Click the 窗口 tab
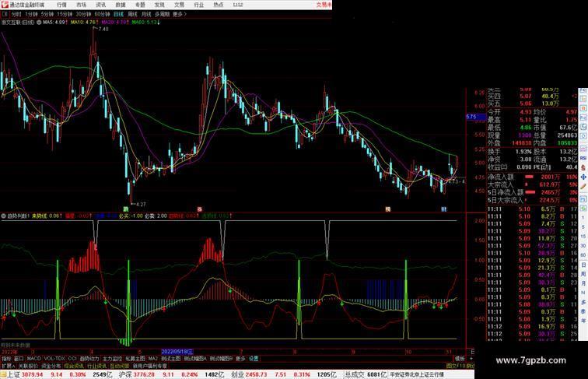Image resolution: width=588 pixels, height=379 pixels. click(x=19, y=359)
